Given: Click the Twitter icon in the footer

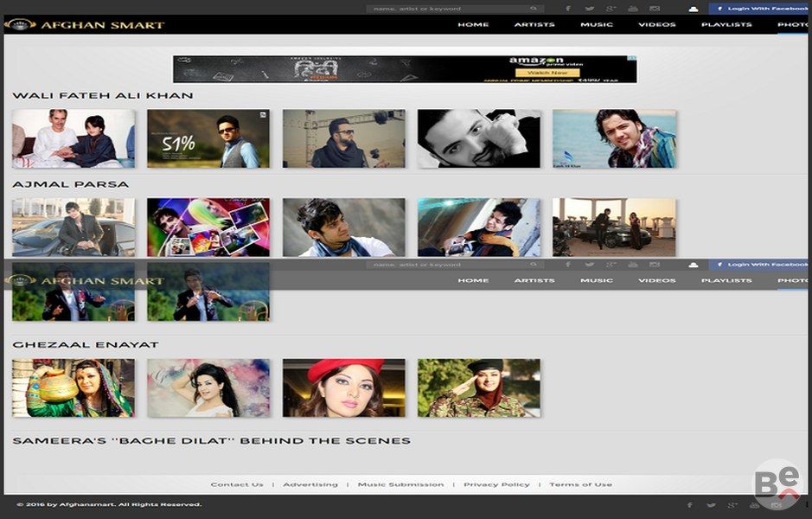Looking at the screenshot, I should (711, 505).
